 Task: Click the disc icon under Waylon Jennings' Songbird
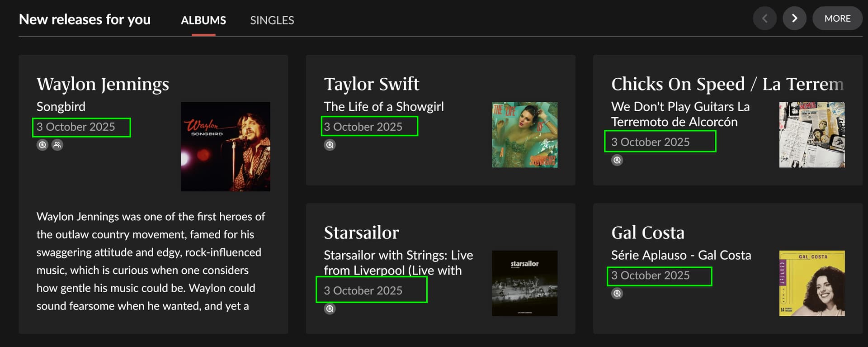[42, 145]
